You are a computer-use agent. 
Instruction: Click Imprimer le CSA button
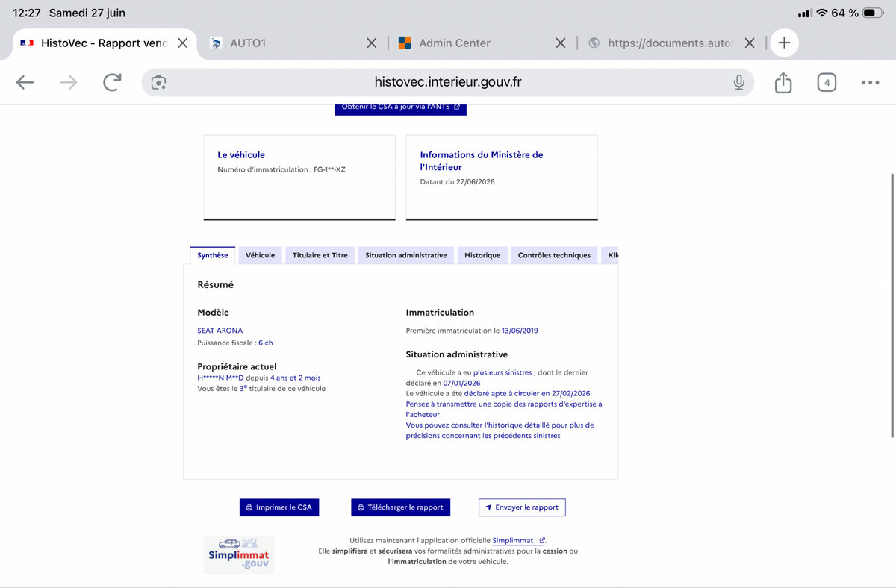279,507
